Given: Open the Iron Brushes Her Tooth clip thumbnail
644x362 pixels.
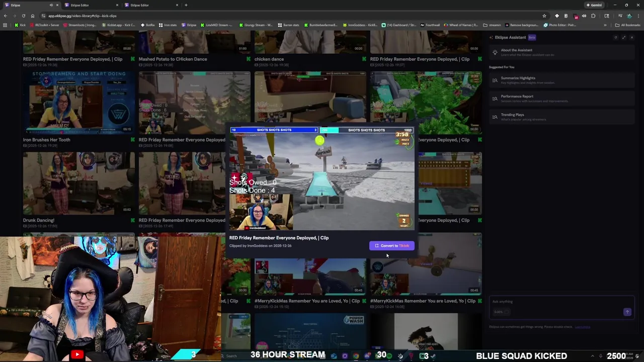Looking at the screenshot, I should [x=78, y=102].
